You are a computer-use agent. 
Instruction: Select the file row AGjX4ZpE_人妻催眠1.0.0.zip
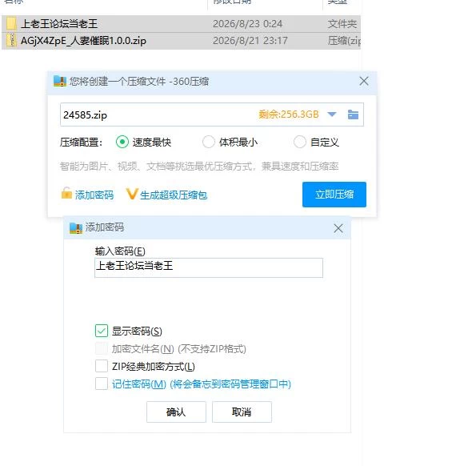181,41
